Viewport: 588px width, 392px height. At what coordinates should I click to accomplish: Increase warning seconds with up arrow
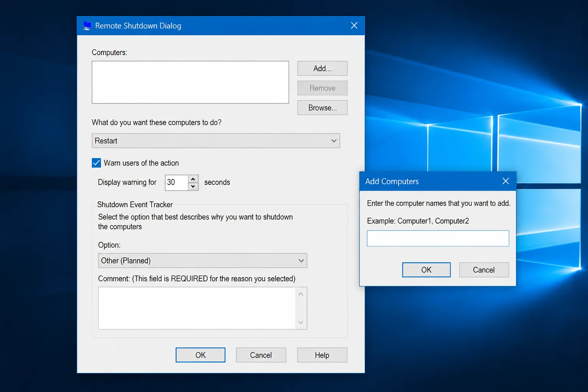pyautogui.click(x=193, y=179)
